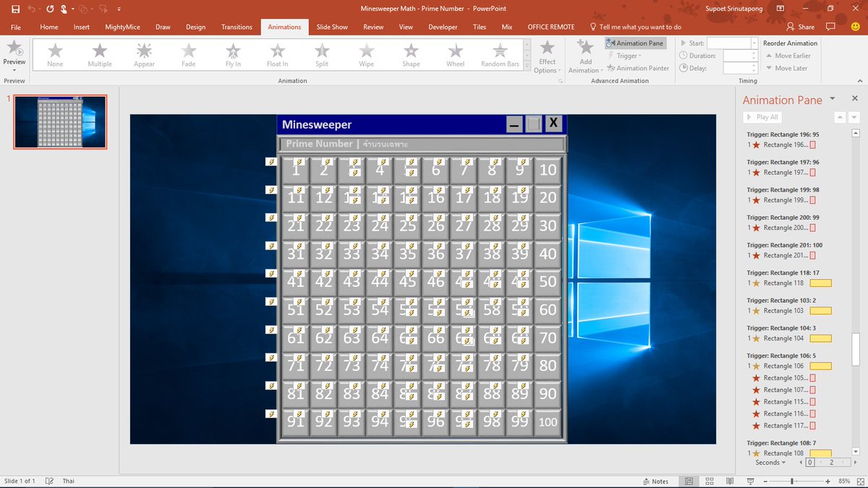Image resolution: width=868 pixels, height=488 pixels.
Task: Select the slide 1 thumbnail
Action: 60,121
